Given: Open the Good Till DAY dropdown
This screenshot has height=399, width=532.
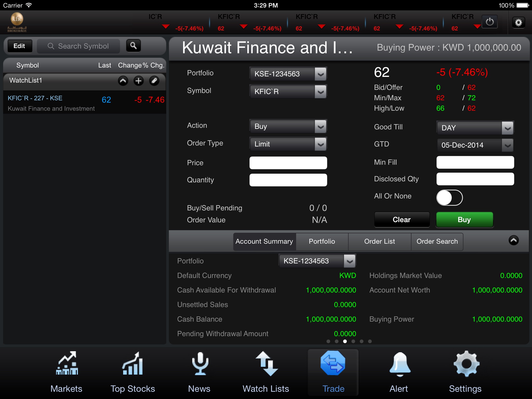Looking at the screenshot, I should 475,128.
